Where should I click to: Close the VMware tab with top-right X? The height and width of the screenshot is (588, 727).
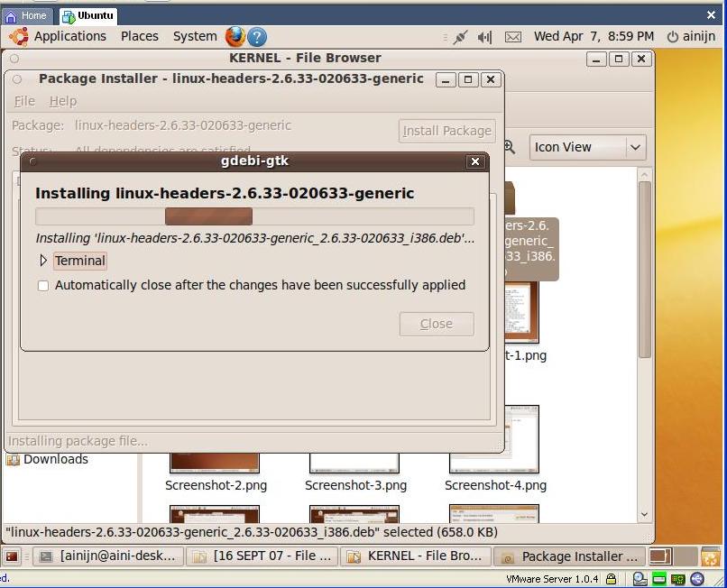712,14
